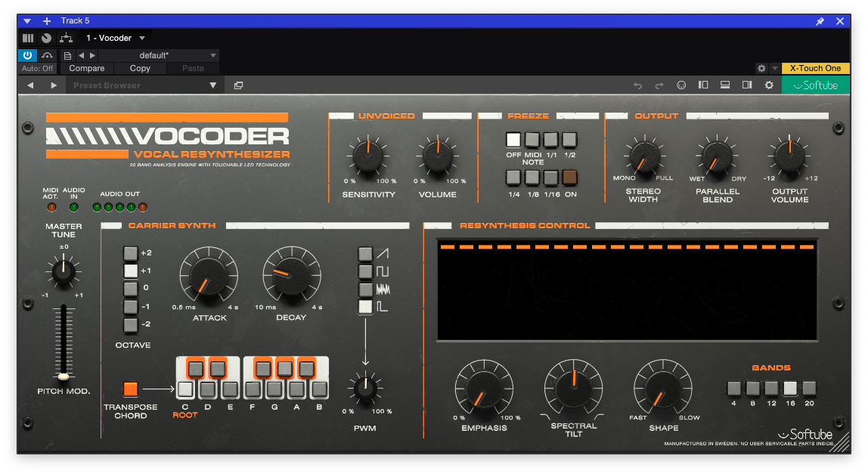The image size is (868, 474).
Task: Select the noise waveform button
Action: coord(365,289)
